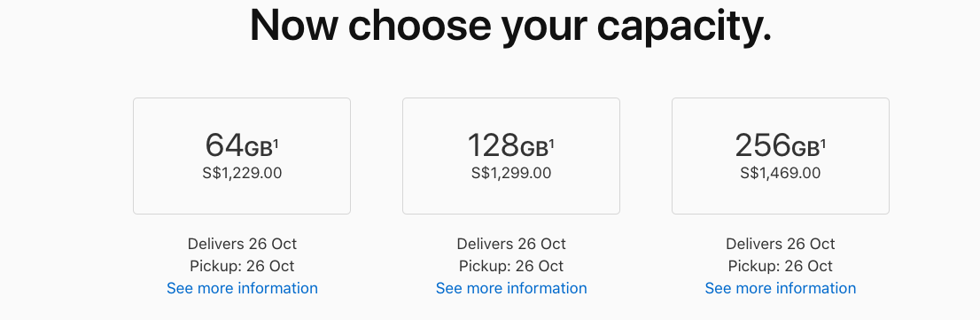Open footnote 1 beside 256GB
Image resolution: width=980 pixels, height=320 pixels.
[x=823, y=144]
